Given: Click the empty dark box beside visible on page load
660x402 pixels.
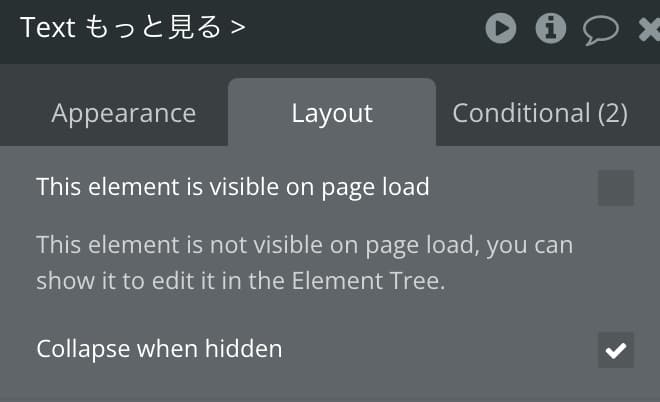Looking at the screenshot, I should [x=616, y=188].
